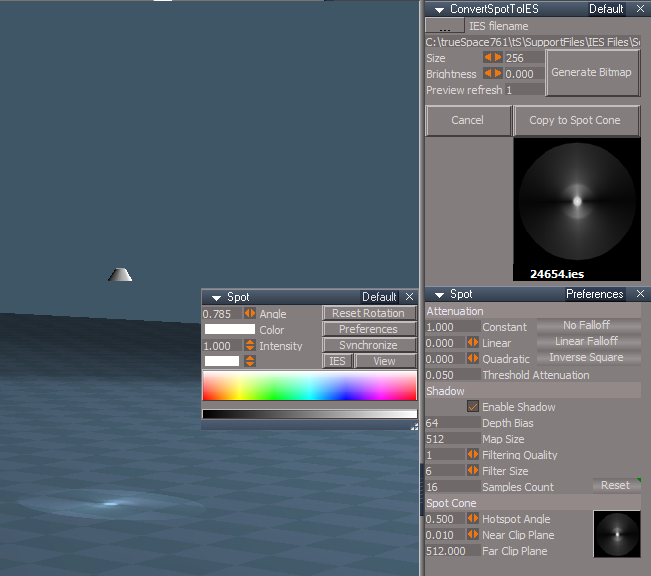Click the Threshold Attenuation 0.050 field
The image size is (651, 576).
(x=453, y=375)
